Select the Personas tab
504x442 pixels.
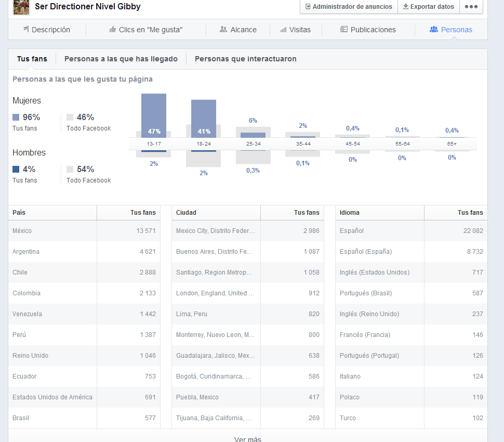[451, 30]
